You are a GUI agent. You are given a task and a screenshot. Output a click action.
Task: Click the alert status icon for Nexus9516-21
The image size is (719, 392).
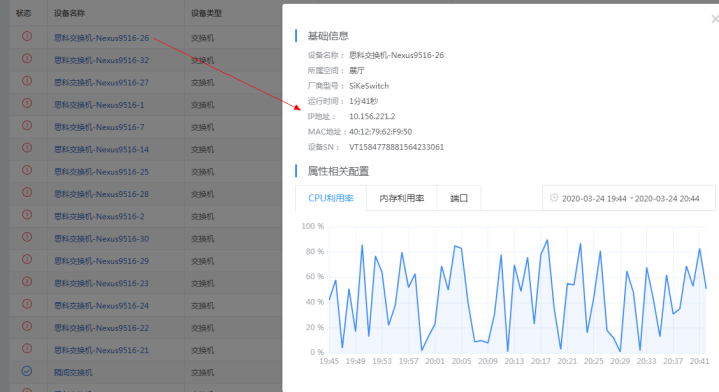(x=27, y=348)
